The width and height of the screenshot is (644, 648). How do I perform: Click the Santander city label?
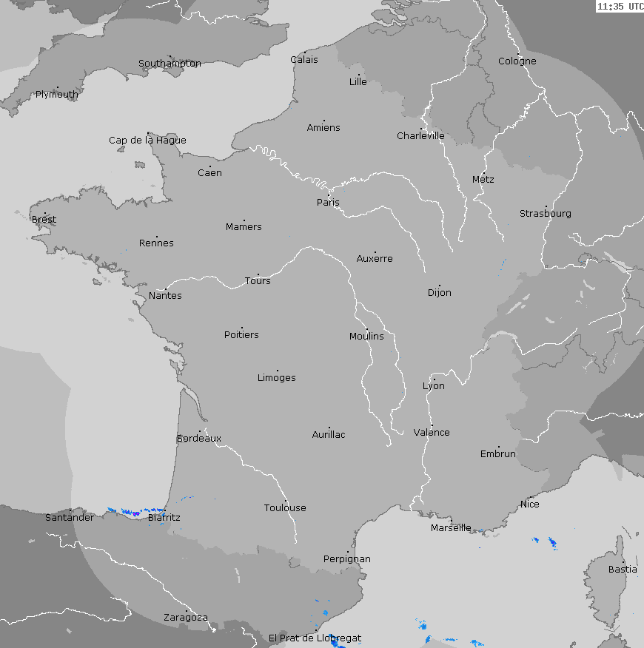click(70, 517)
